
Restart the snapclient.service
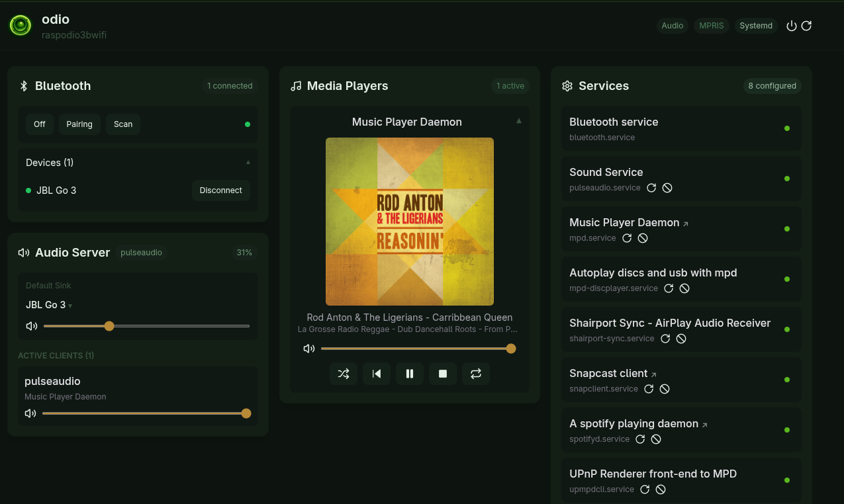649,389
